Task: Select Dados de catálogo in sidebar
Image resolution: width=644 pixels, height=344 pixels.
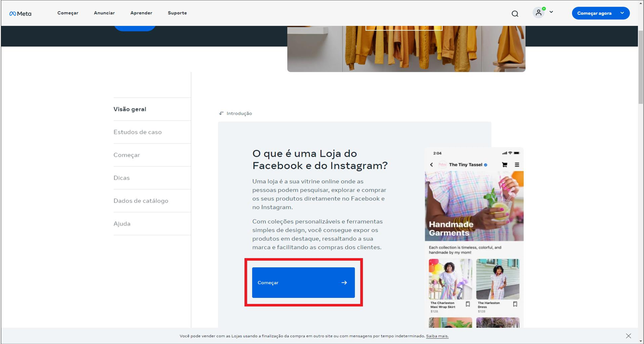Action: [141, 201]
